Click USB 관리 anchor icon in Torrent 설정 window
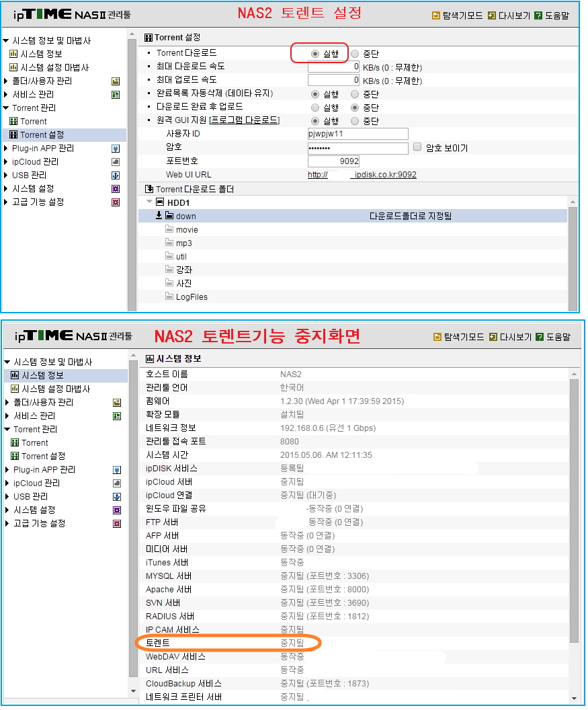588x710 pixels. tap(116, 175)
